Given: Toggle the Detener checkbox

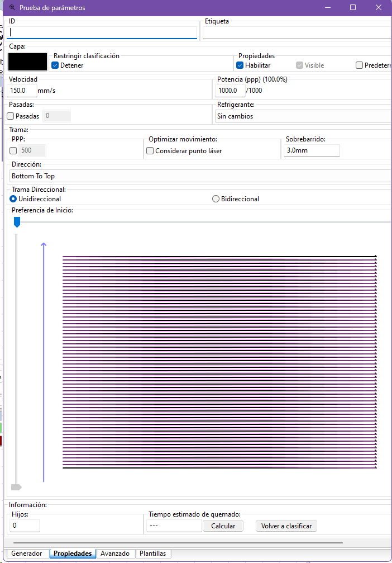Looking at the screenshot, I should pos(55,65).
